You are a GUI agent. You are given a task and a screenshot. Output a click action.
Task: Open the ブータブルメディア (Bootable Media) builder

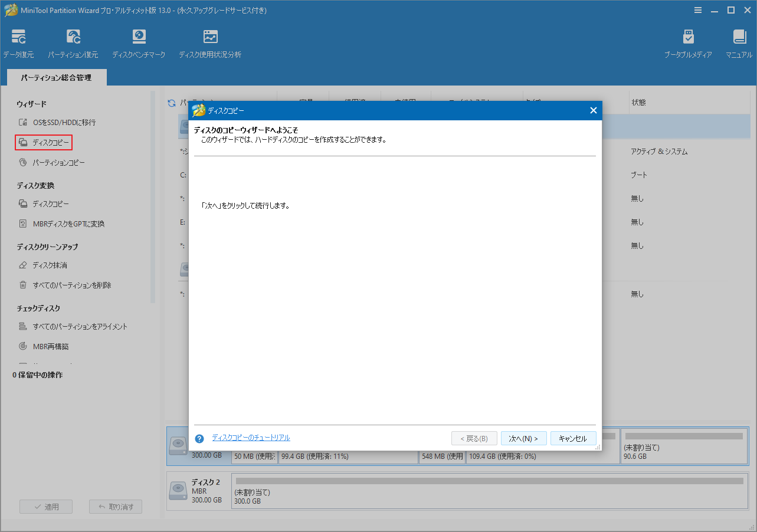point(688,42)
